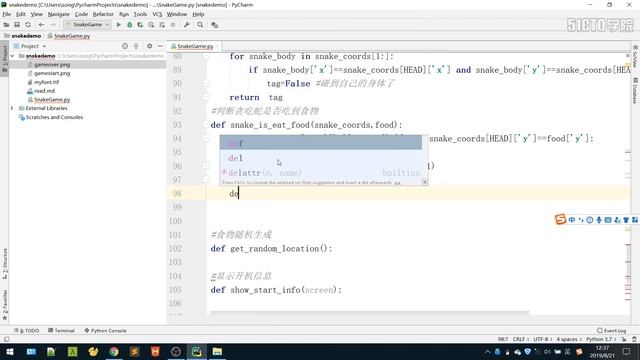Select SnakeGame.py in project tree
Viewport: 640px width, 360px height.
[x=52, y=100]
